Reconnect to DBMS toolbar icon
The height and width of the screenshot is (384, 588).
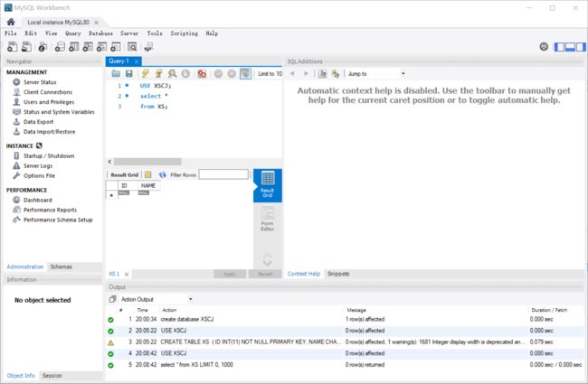(149, 47)
